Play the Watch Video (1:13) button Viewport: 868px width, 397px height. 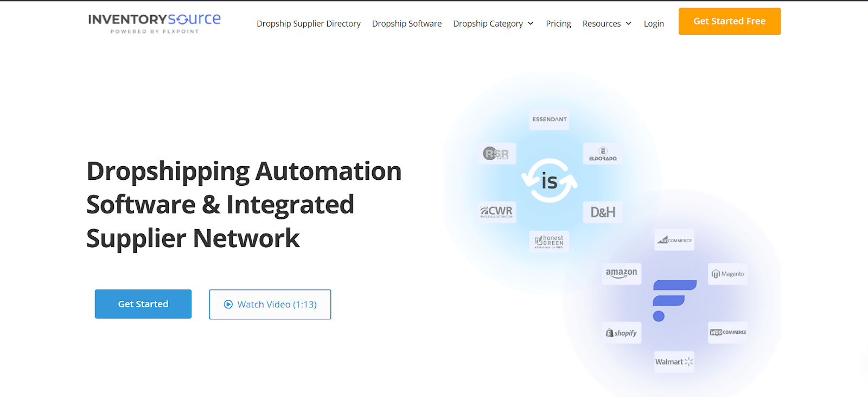click(270, 305)
